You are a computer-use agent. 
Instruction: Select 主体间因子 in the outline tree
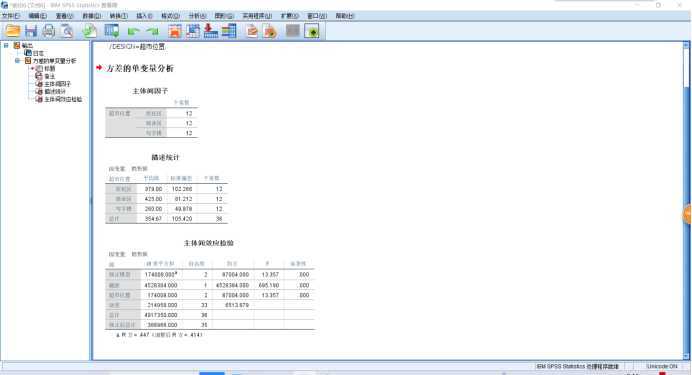tap(57, 84)
